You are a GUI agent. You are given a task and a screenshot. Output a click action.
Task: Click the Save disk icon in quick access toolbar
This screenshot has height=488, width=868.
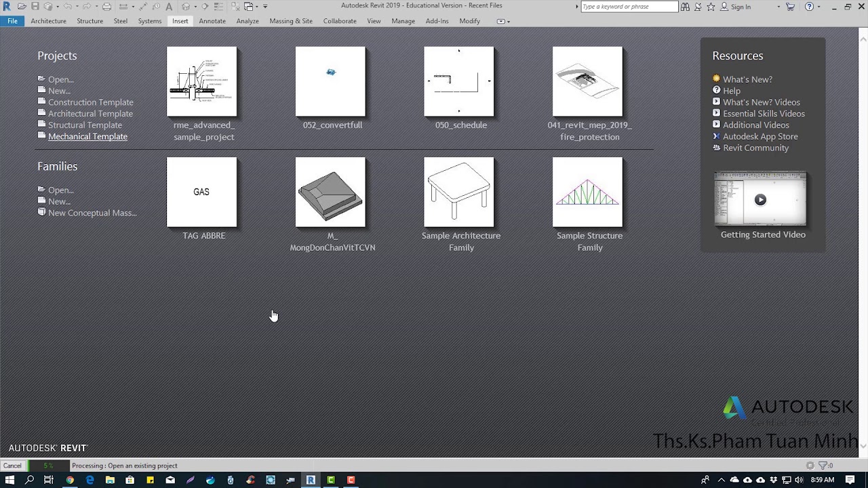pyautogui.click(x=35, y=7)
